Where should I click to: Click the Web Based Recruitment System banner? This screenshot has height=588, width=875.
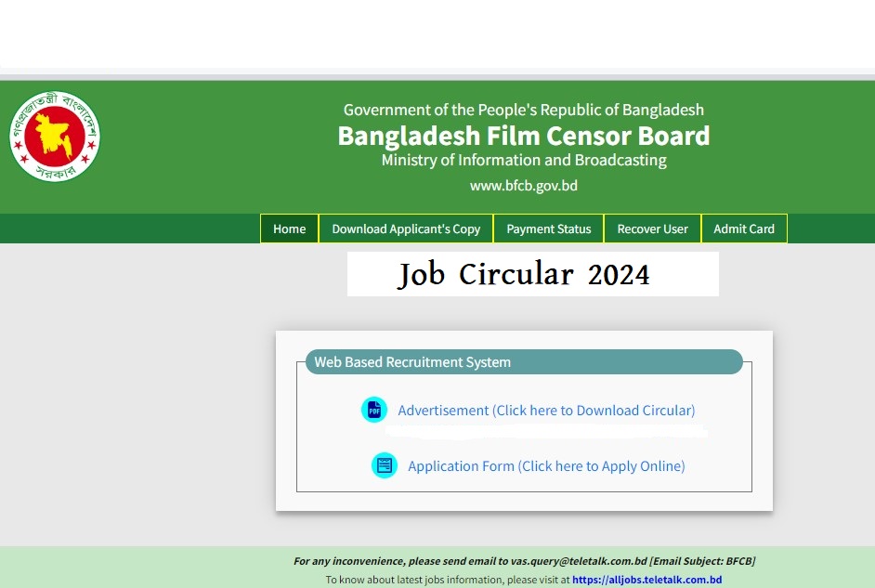(524, 362)
